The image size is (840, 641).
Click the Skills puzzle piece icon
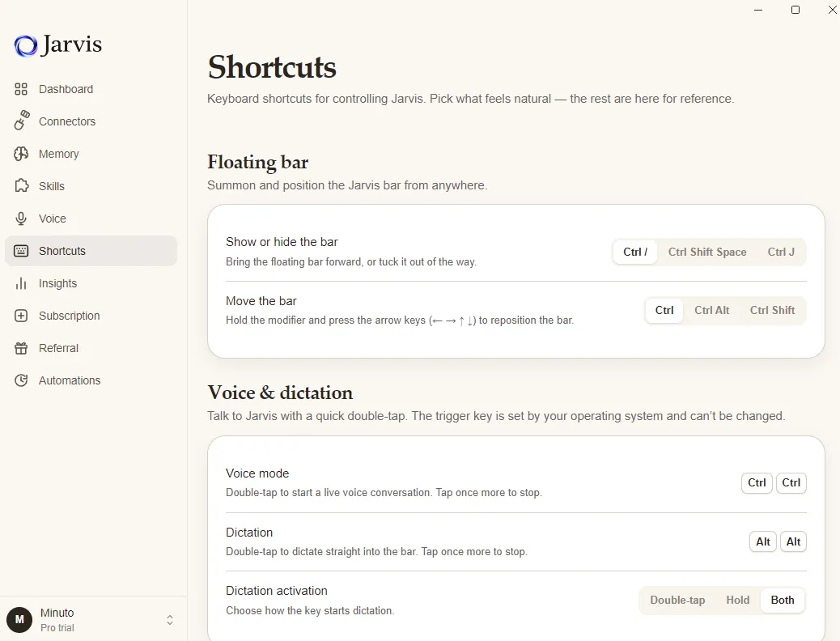tap(21, 186)
